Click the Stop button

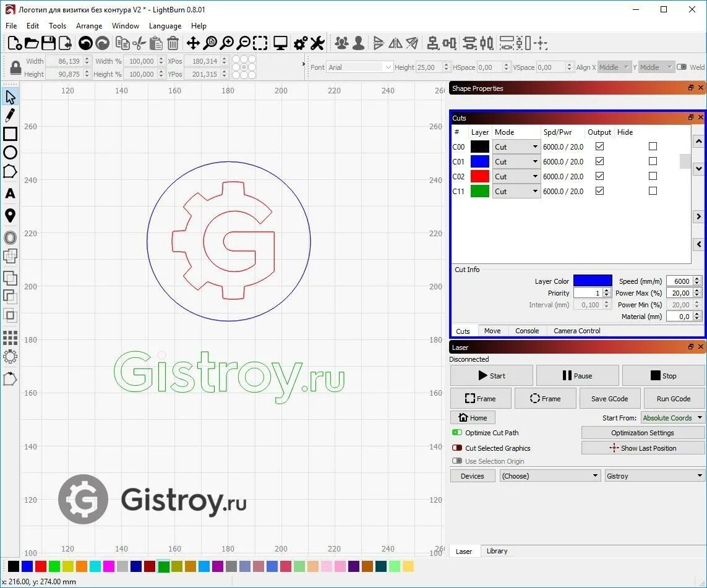tap(663, 375)
